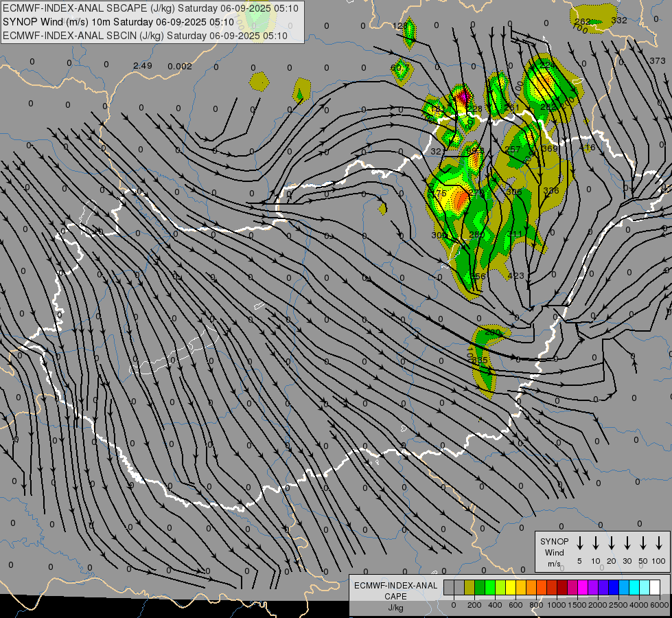The width and height of the screenshot is (672, 618).
Task: Select the wind legend arrow above 20
Action: [x=612, y=543]
